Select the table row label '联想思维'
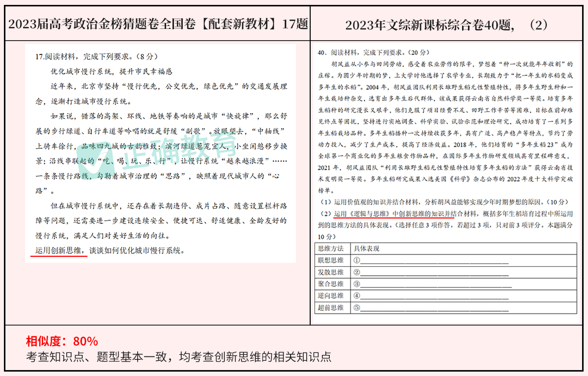This screenshot has height=376, width=588. [331, 260]
